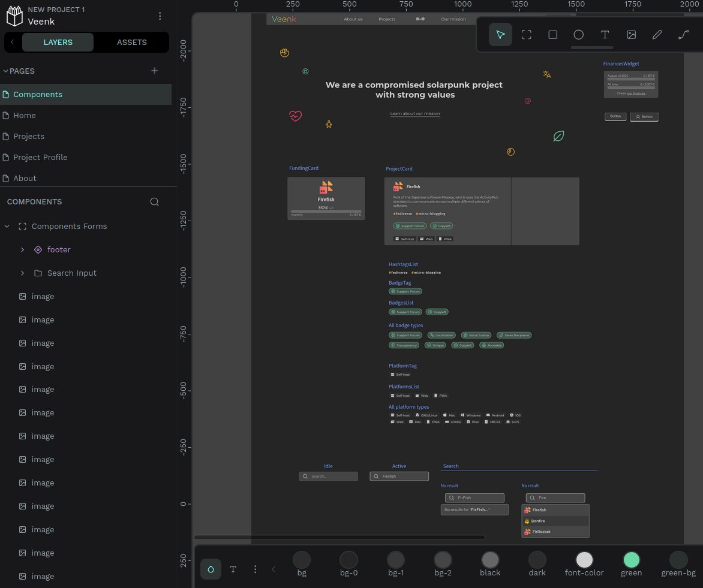Select the Text tool in top toolbar
This screenshot has width=703, height=588.
[605, 35]
